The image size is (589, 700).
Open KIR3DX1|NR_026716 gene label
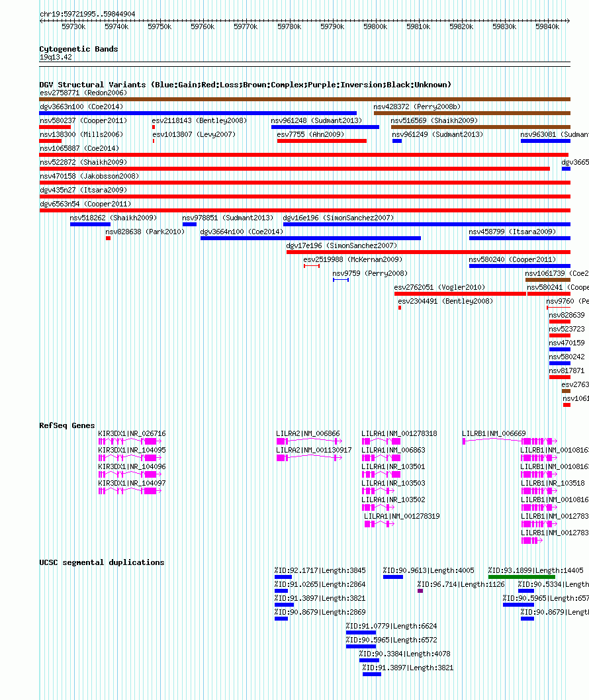(132, 433)
